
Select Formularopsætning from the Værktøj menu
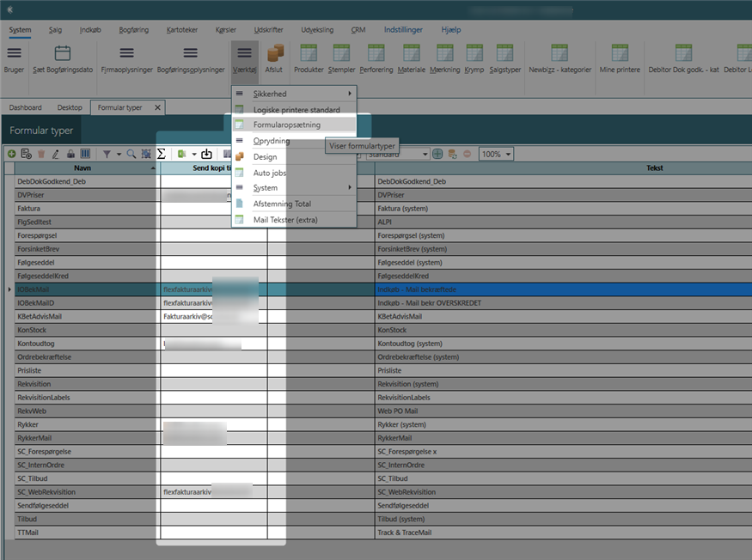286,125
